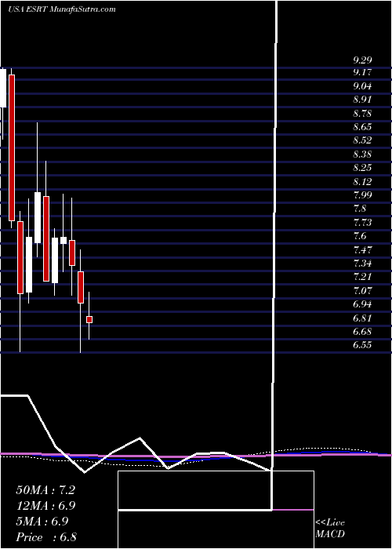Click the 8.25 price axis label
This screenshot has width=392, height=549.
tap(362, 168)
